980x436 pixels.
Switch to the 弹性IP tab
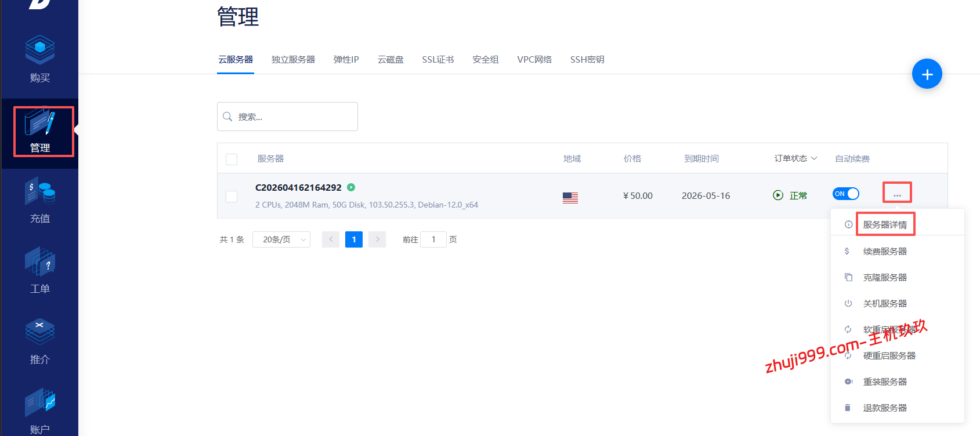point(346,60)
